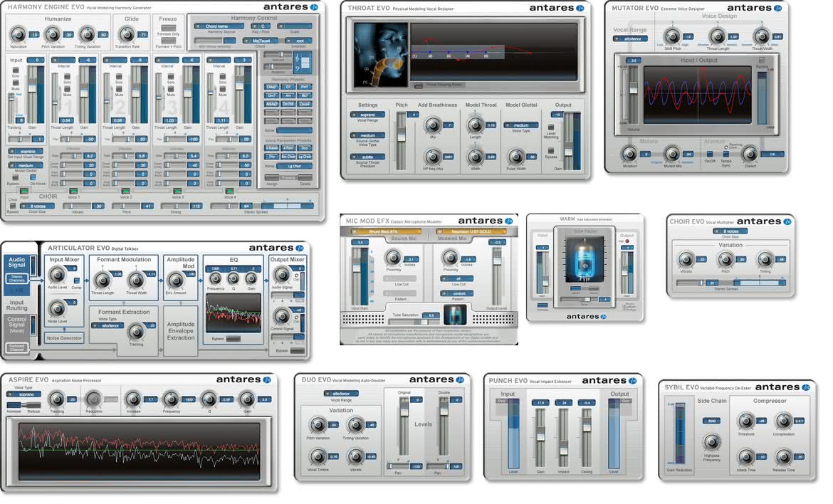Click the Naturalize value field showing 13

(35, 35)
